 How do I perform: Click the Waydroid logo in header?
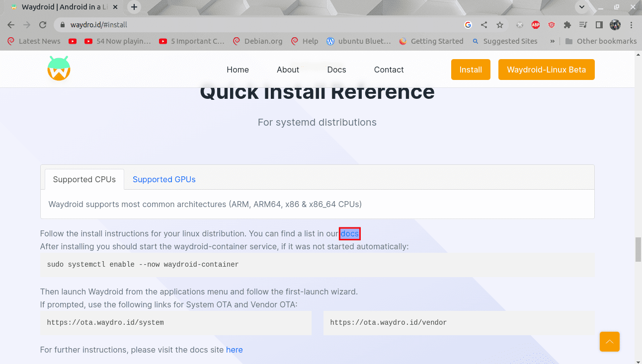(x=59, y=69)
